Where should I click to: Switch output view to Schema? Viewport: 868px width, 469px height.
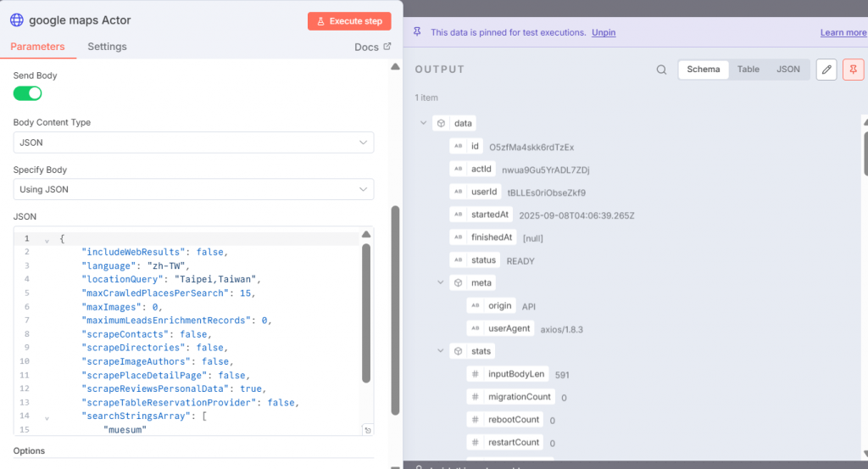(x=704, y=70)
